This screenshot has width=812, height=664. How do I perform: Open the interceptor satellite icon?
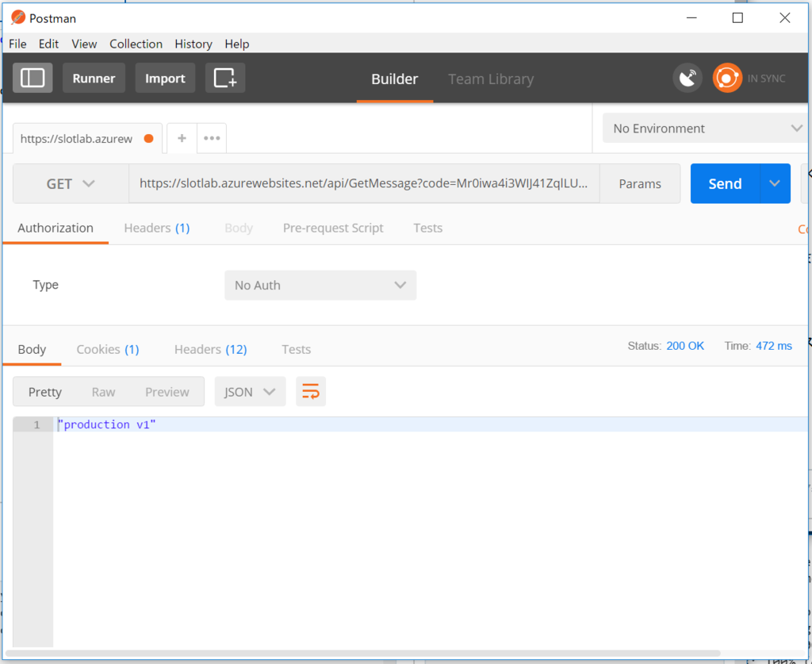click(688, 79)
